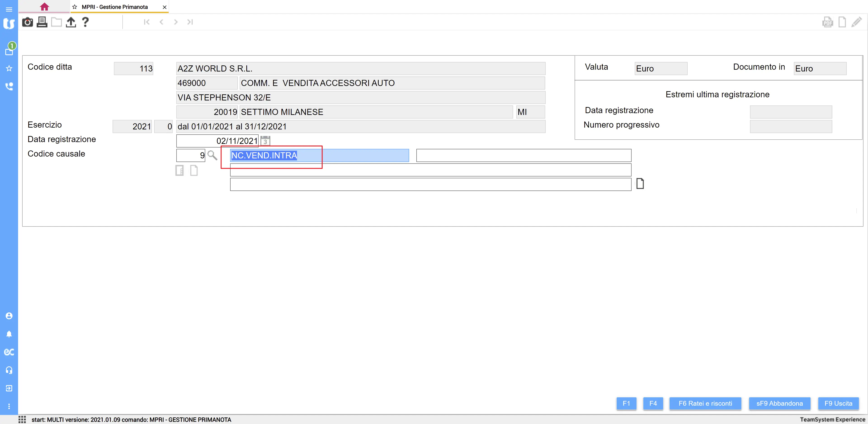
Task: Open the calendar picker next to date
Action: tap(265, 141)
